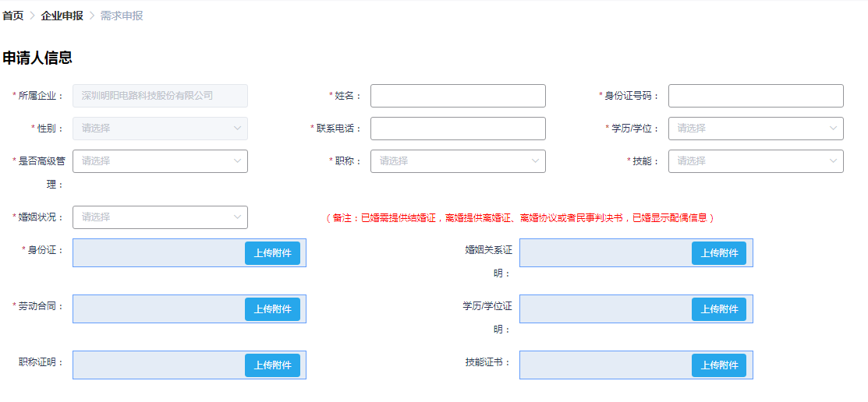
Task: Expand the 是否高级管理 dropdown
Action: [x=160, y=161]
